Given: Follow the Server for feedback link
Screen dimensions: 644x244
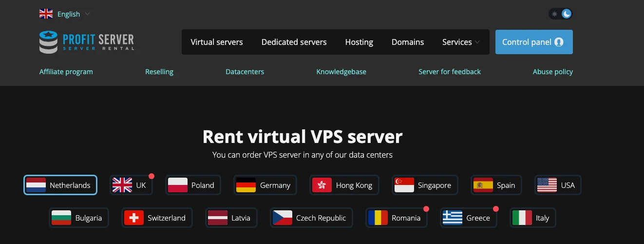Looking at the screenshot, I should tap(450, 72).
